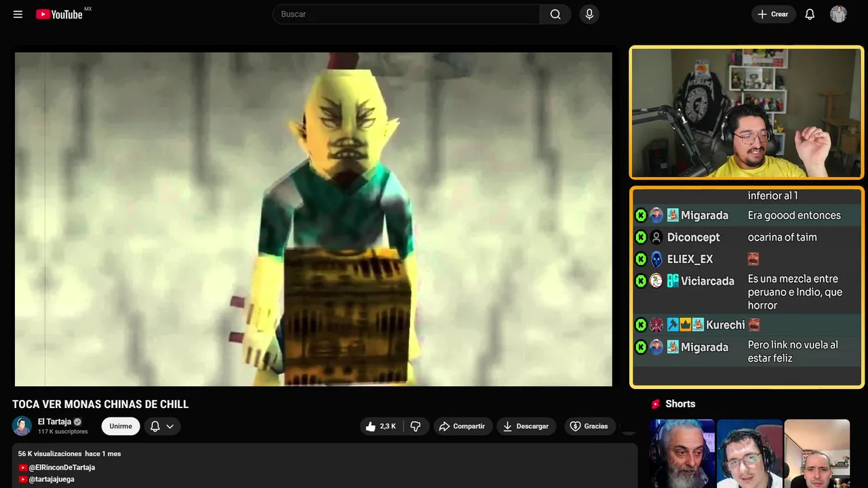Click the Shorts section heading

click(680, 404)
